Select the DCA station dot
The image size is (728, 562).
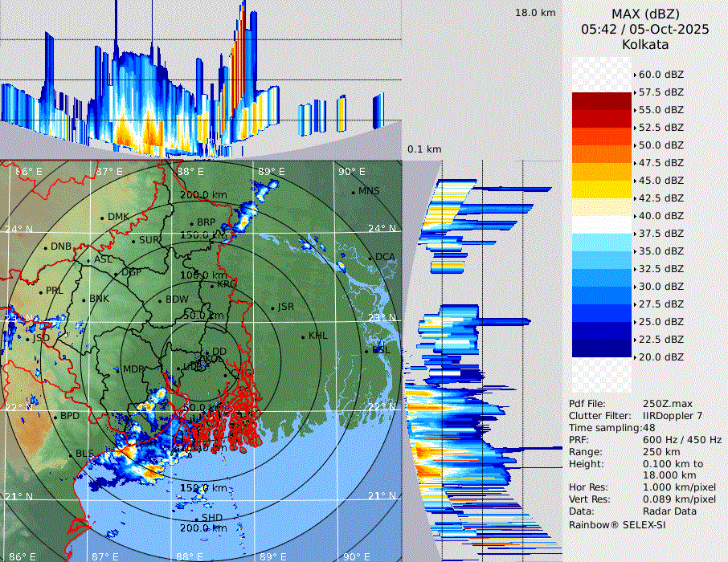pos(371,258)
